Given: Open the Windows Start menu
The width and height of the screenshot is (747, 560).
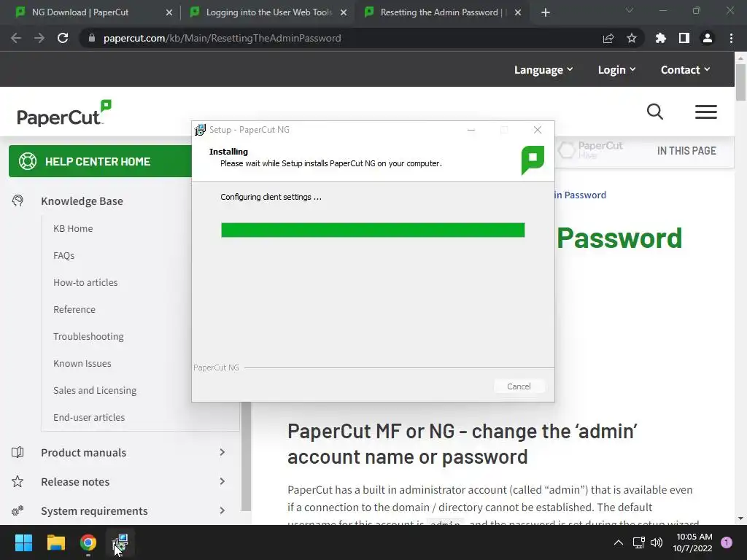Looking at the screenshot, I should click(23, 542).
